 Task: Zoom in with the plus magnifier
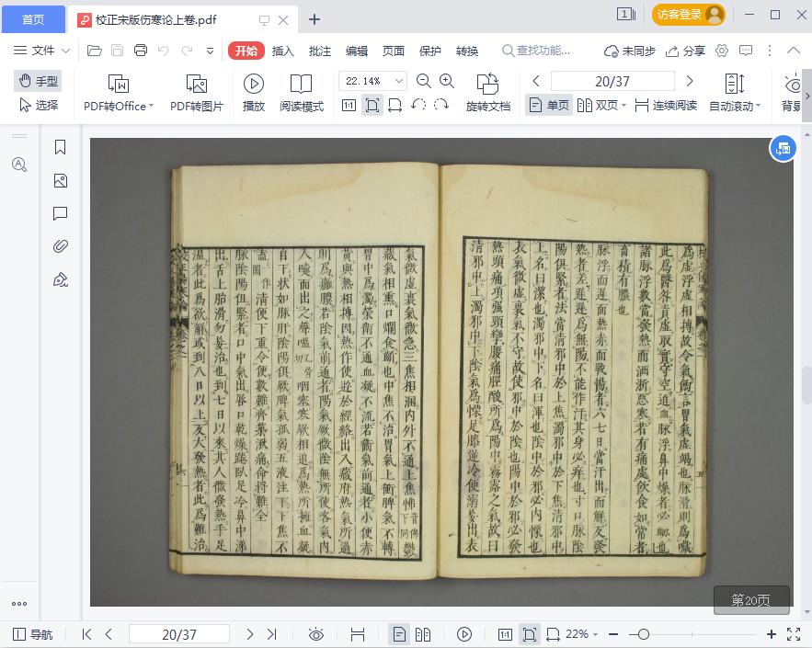446,81
